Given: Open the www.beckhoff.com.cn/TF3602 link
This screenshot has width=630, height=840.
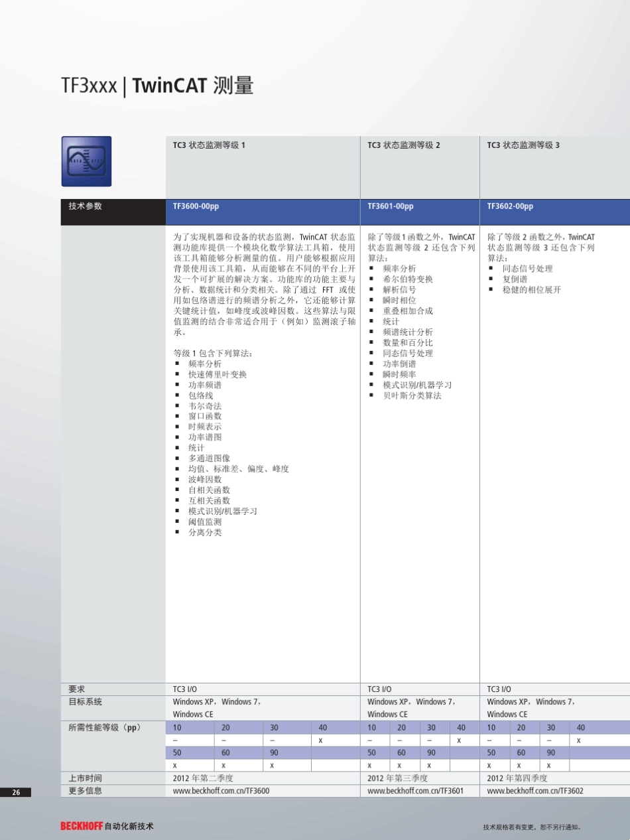Looking at the screenshot, I should (535, 791).
